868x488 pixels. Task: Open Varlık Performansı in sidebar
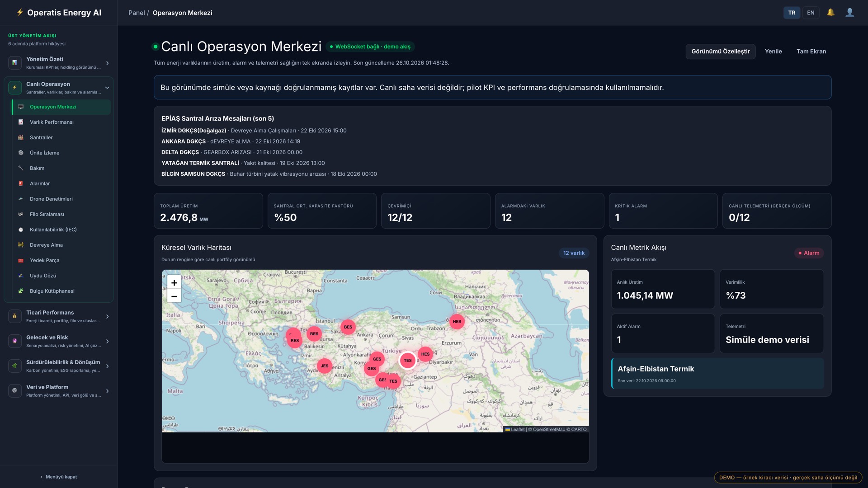tap(61, 122)
